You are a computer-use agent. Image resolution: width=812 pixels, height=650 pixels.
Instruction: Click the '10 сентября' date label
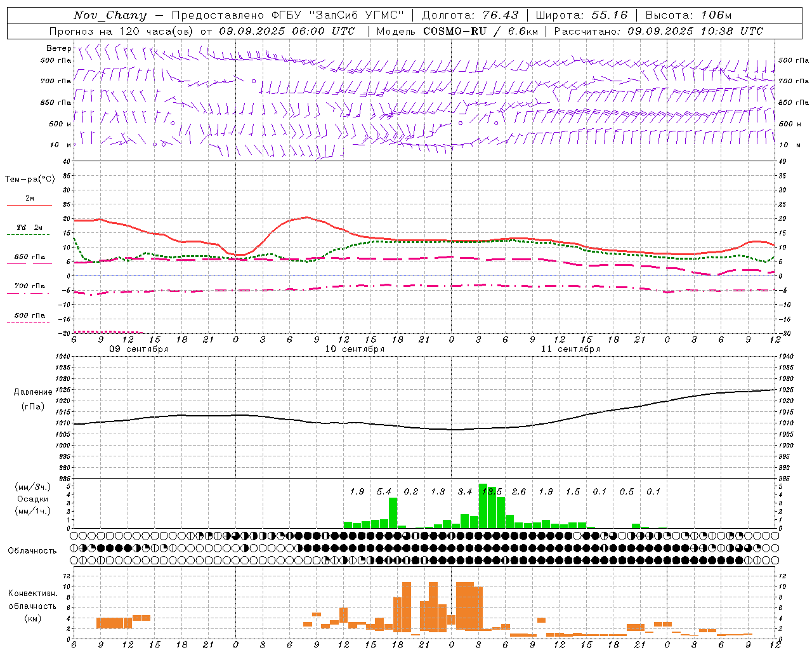[x=355, y=349]
